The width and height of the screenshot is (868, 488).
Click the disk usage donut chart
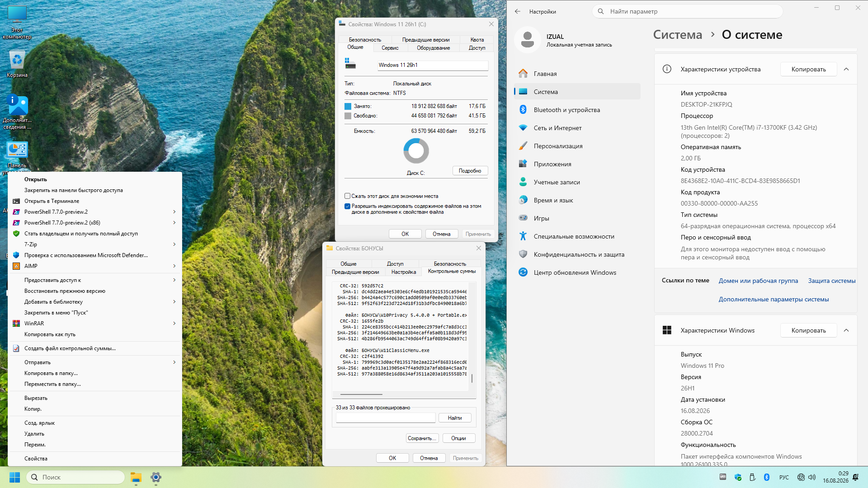[x=416, y=151]
